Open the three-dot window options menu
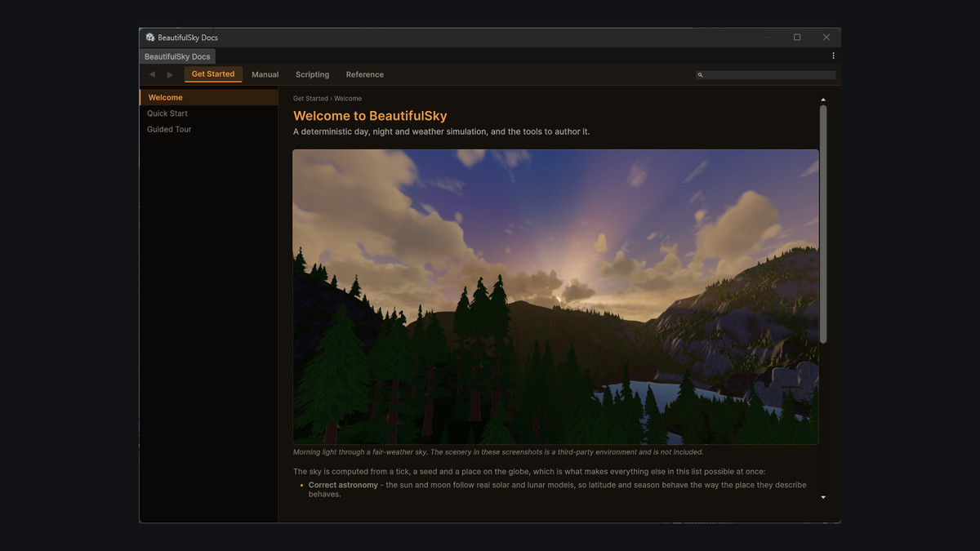 click(833, 56)
